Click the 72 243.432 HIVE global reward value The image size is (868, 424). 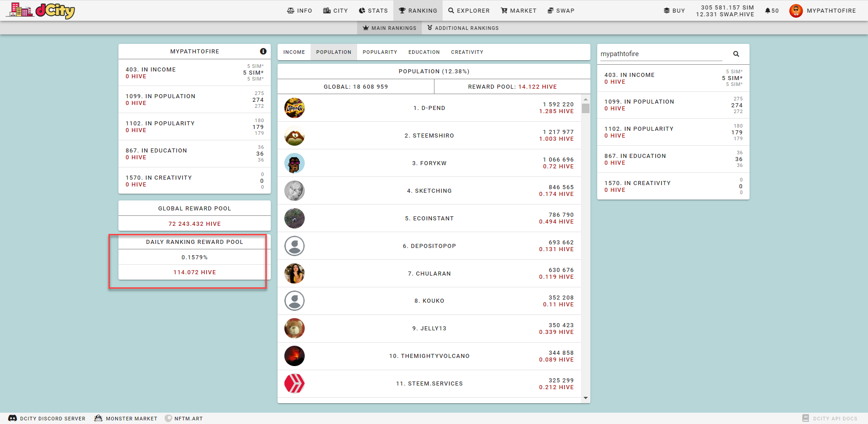point(195,224)
